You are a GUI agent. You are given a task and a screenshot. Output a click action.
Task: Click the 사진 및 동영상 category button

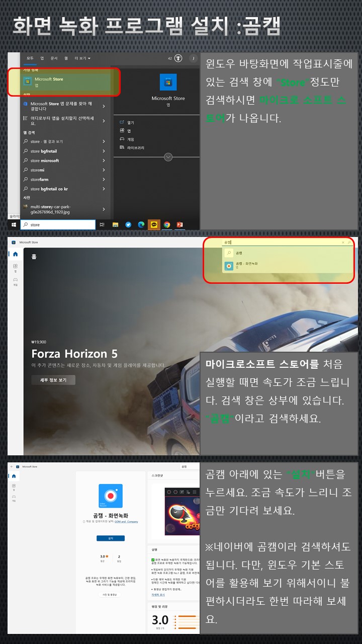[x=110, y=594]
